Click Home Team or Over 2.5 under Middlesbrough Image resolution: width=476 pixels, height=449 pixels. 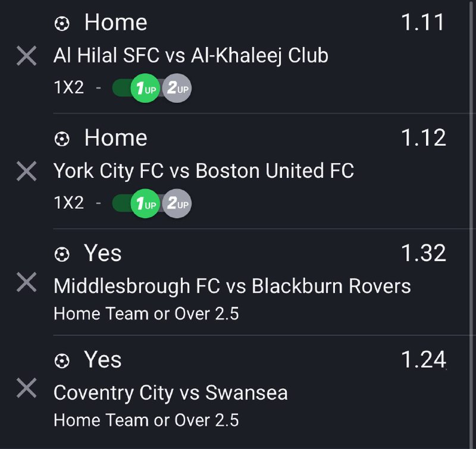click(x=146, y=313)
